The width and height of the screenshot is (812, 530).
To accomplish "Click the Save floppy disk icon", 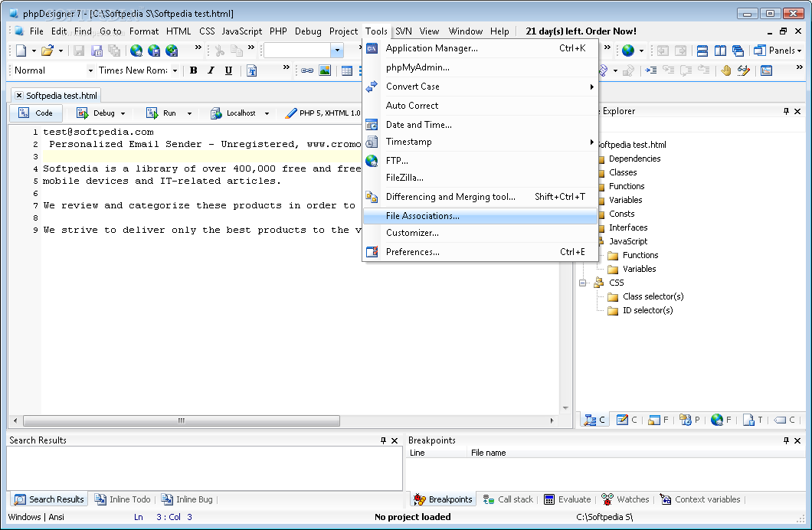I will pos(79,51).
